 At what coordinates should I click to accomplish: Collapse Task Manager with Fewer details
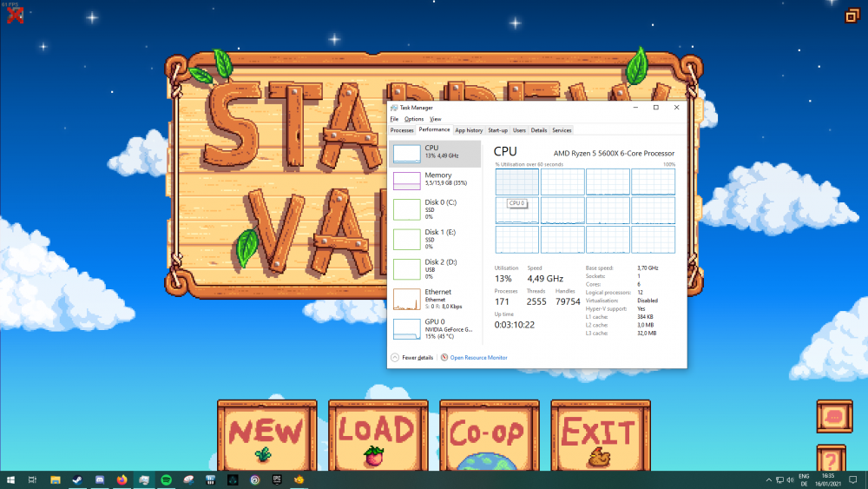click(x=411, y=357)
